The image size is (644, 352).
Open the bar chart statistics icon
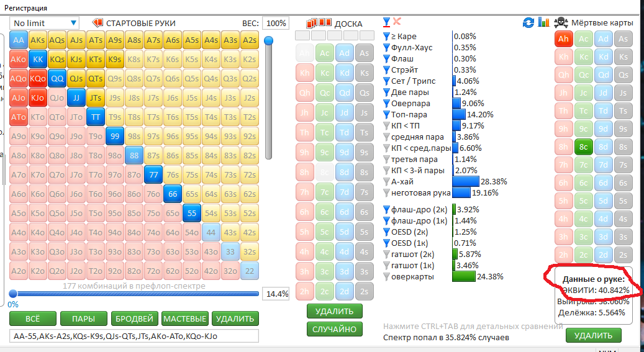[x=543, y=23]
